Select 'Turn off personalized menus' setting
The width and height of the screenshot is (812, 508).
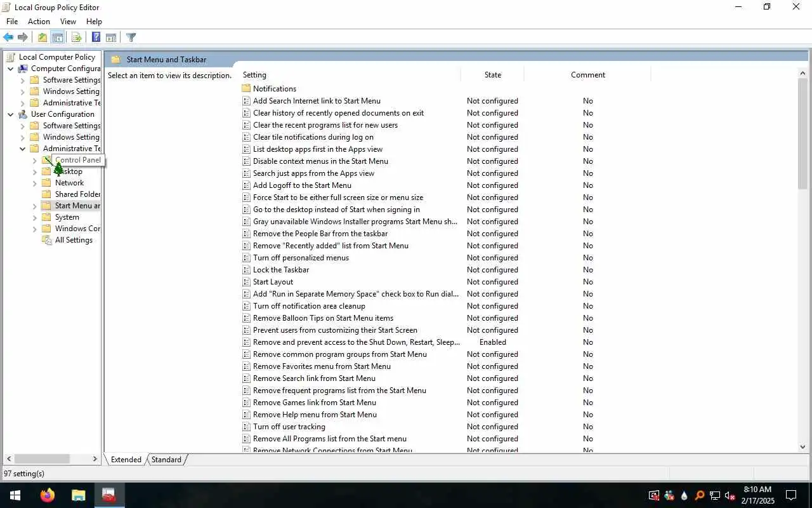click(301, 258)
